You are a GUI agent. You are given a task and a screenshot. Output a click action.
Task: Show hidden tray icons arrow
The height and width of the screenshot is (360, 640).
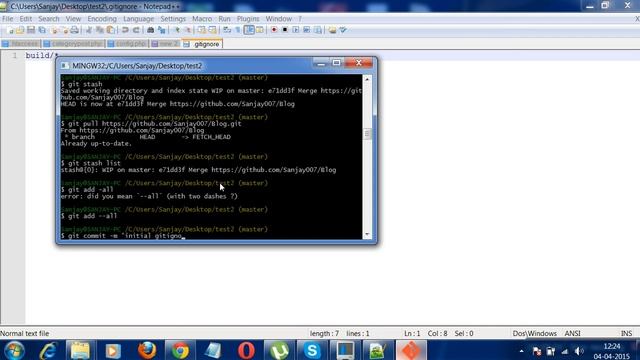coord(521,351)
